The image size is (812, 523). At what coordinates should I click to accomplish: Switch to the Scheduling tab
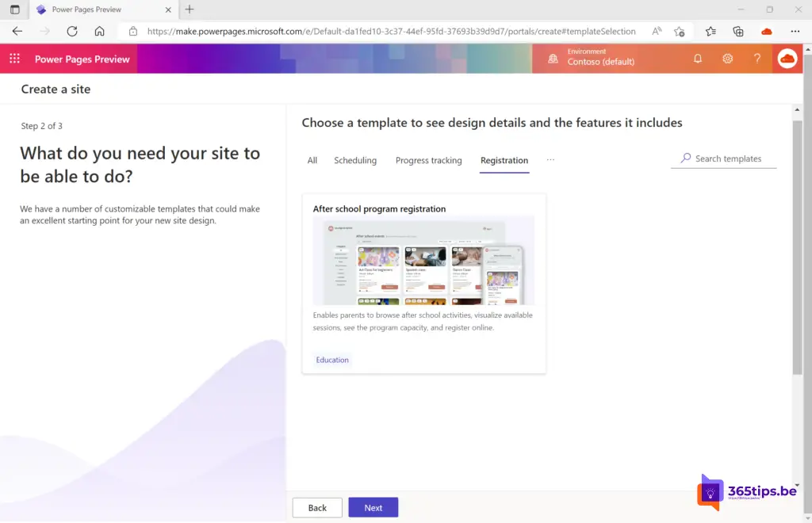point(355,160)
